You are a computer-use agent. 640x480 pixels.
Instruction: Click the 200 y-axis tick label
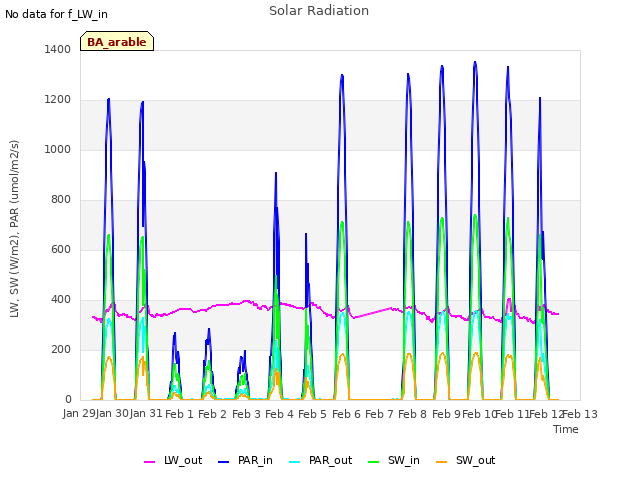[x=61, y=349]
